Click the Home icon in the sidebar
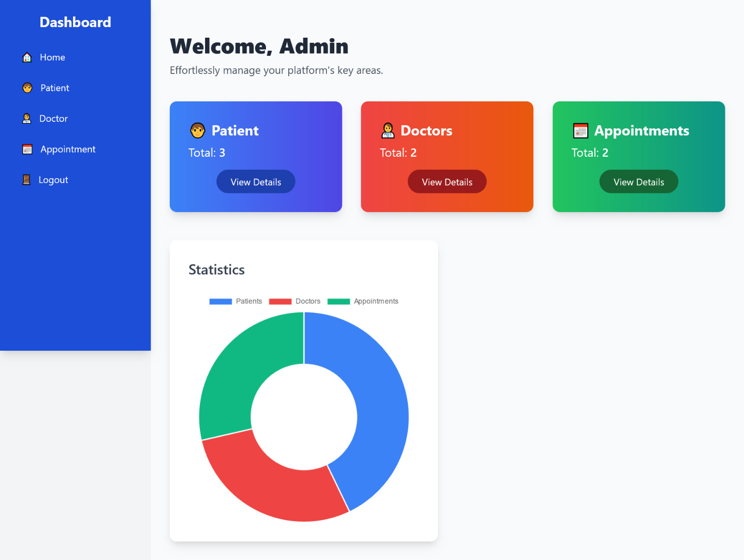Screen dimensions: 744x560 27,57
